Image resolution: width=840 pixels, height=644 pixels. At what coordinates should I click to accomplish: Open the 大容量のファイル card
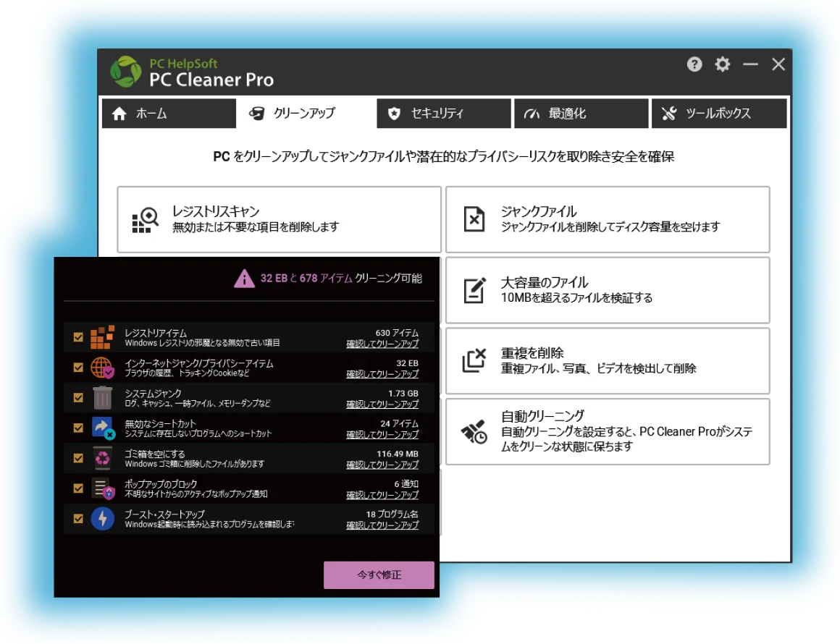608,290
